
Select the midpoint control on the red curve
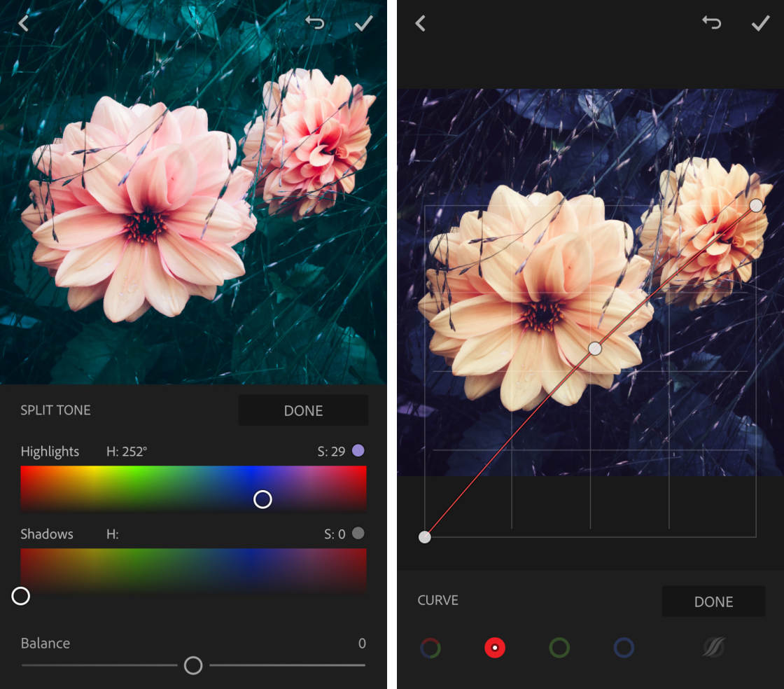pyautogui.click(x=595, y=348)
